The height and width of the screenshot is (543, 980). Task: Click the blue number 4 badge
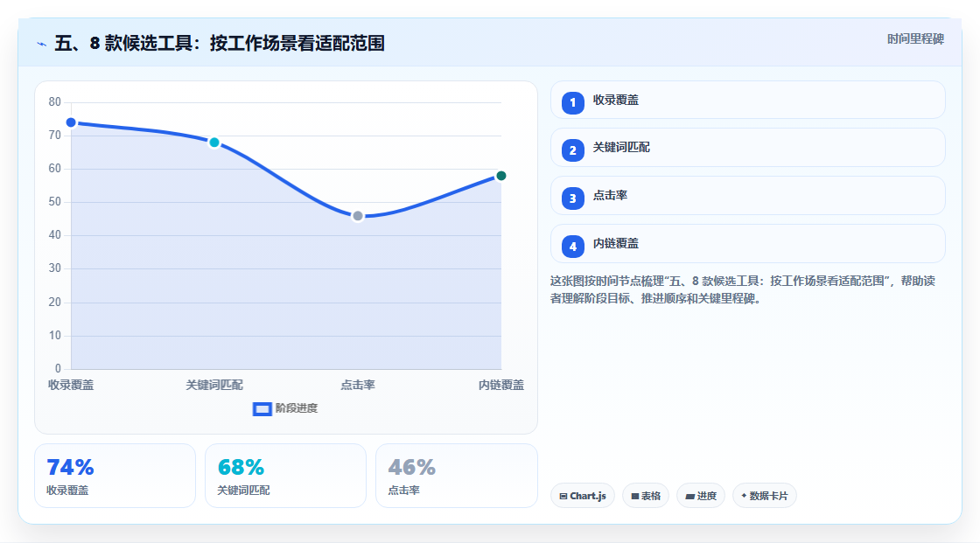tap(572, 247)
